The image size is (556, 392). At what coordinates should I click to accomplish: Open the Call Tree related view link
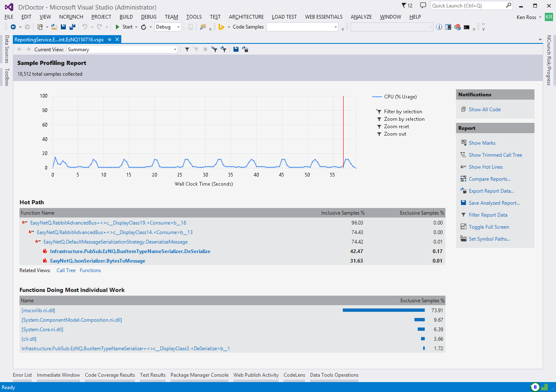pos(66,270)
